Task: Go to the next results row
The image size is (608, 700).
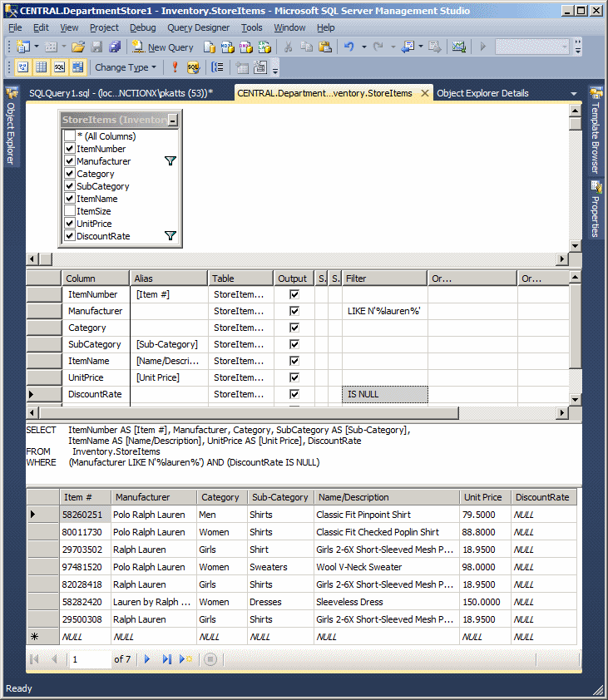Action: (x=147, y=659)
